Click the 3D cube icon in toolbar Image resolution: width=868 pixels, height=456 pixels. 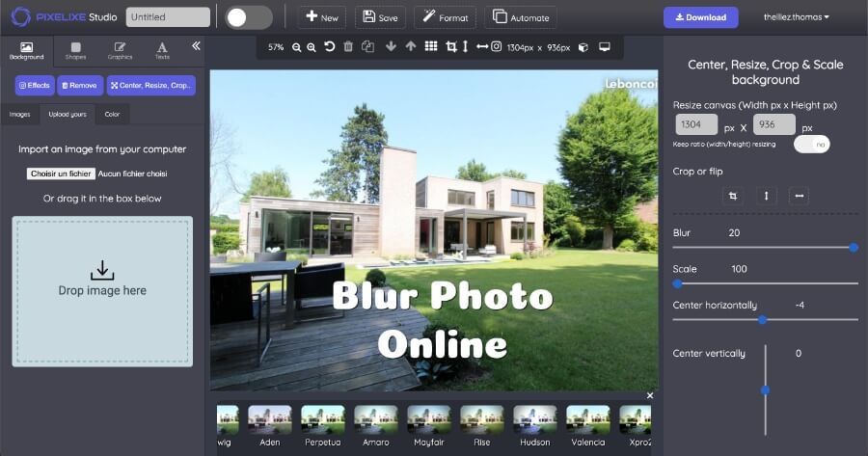point(583,46)
